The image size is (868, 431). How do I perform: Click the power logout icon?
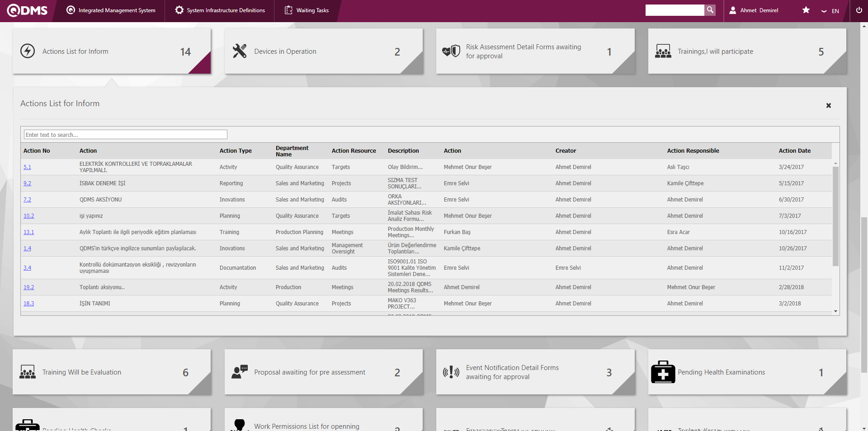(x=859, y=10)
